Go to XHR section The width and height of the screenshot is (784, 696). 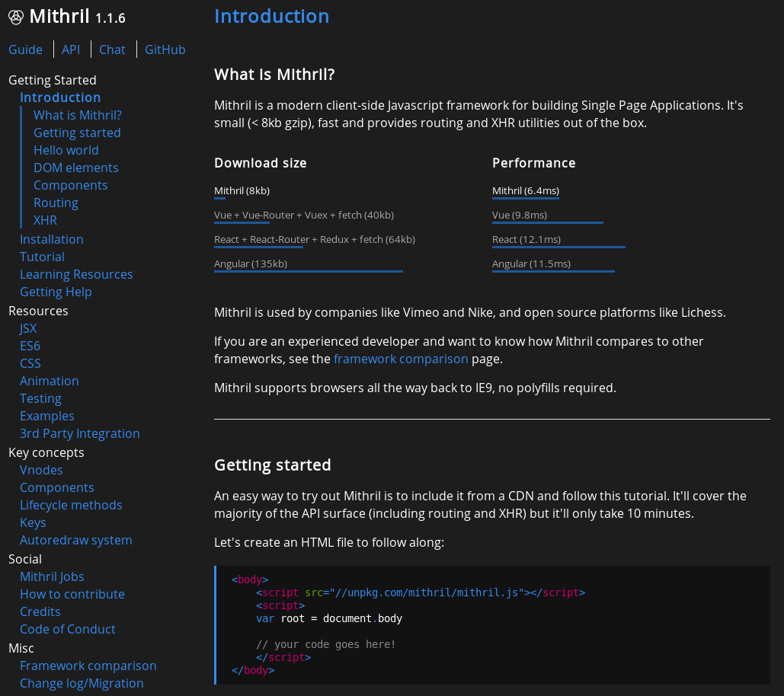[45, 220]
